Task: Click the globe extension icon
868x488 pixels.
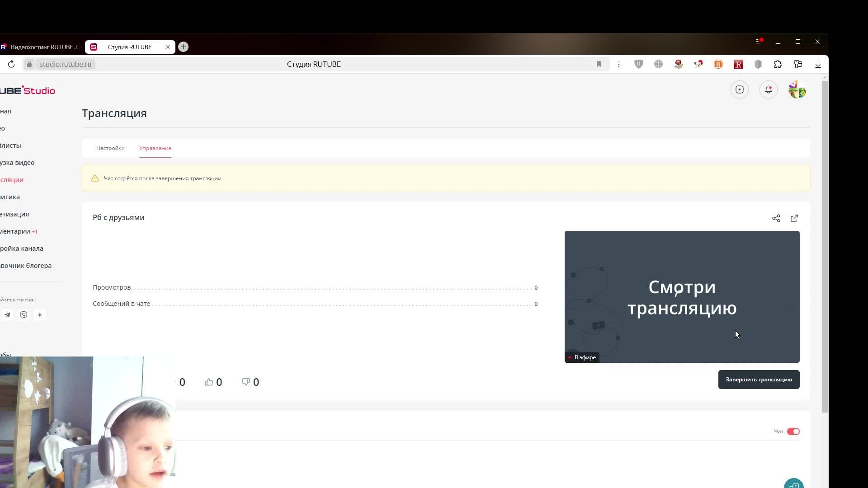Action: point(659,64)
